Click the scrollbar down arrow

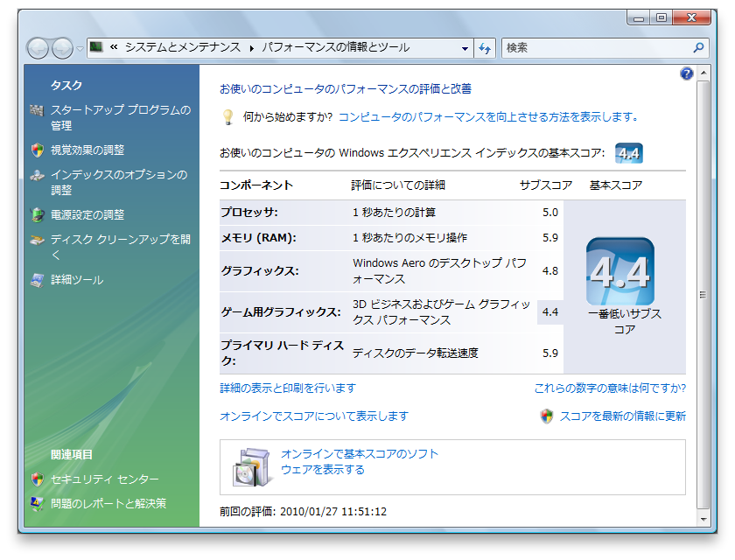703,519
